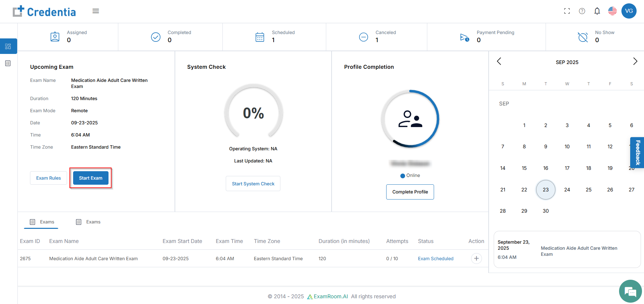Switch to the second Exams tab

88,222
